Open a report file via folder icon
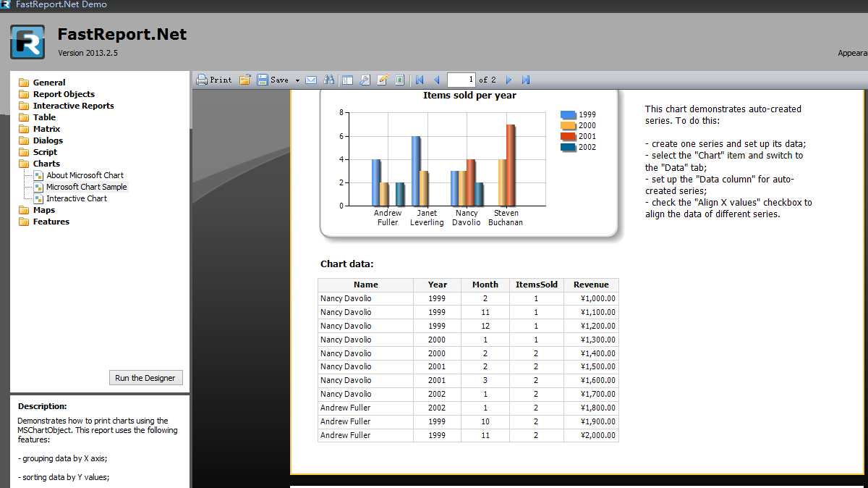The height and width of the screenshot is (488, 868). point(245,80)
